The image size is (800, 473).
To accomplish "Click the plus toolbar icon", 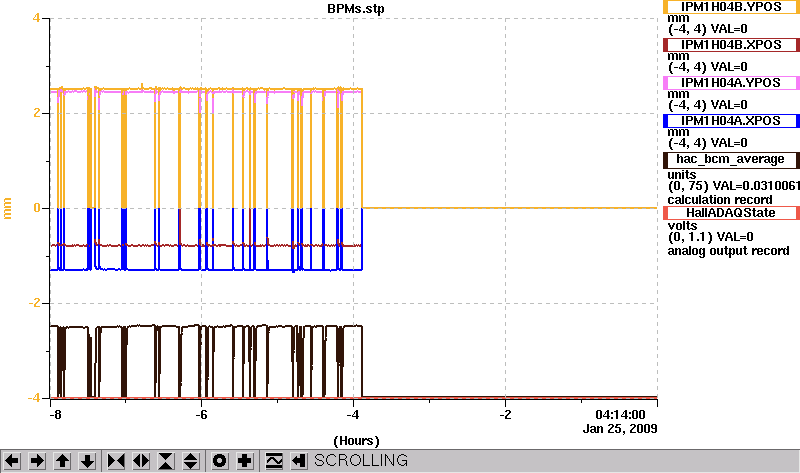I will coord(244,461).
